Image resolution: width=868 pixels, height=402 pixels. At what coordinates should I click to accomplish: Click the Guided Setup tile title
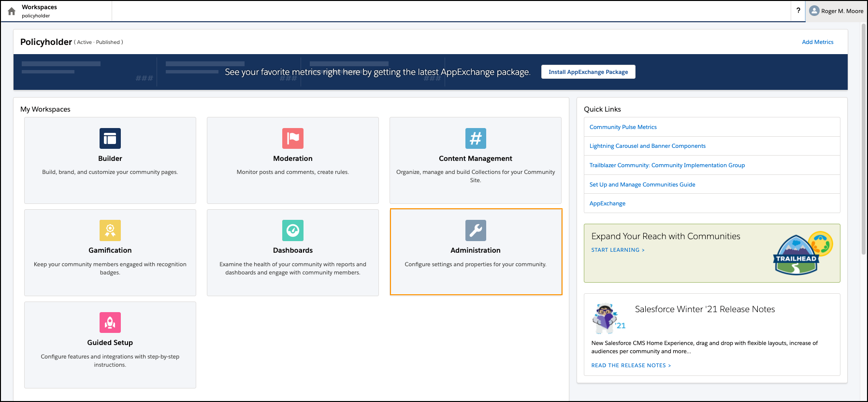[x=110, y=343]
